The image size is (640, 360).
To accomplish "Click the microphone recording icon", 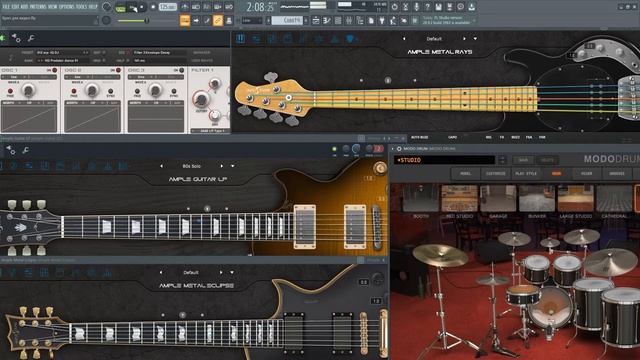I will (x=416, y=7).
